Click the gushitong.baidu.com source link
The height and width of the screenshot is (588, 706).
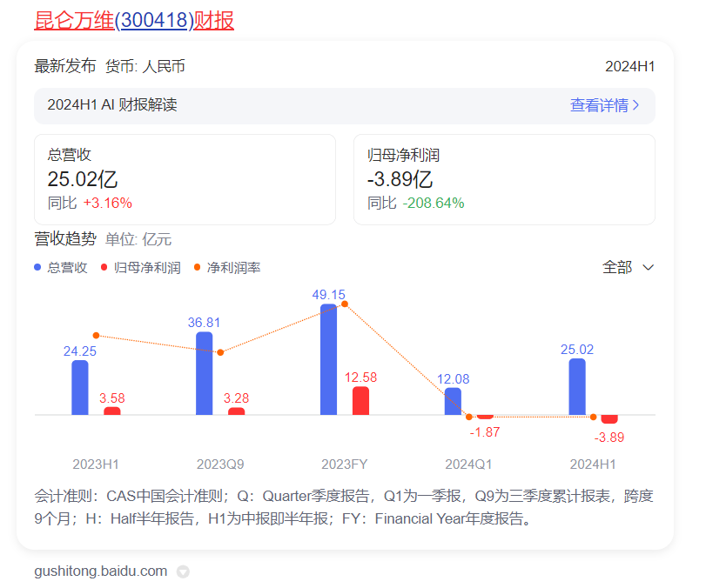pyautogui.click(x=101, y=571)
